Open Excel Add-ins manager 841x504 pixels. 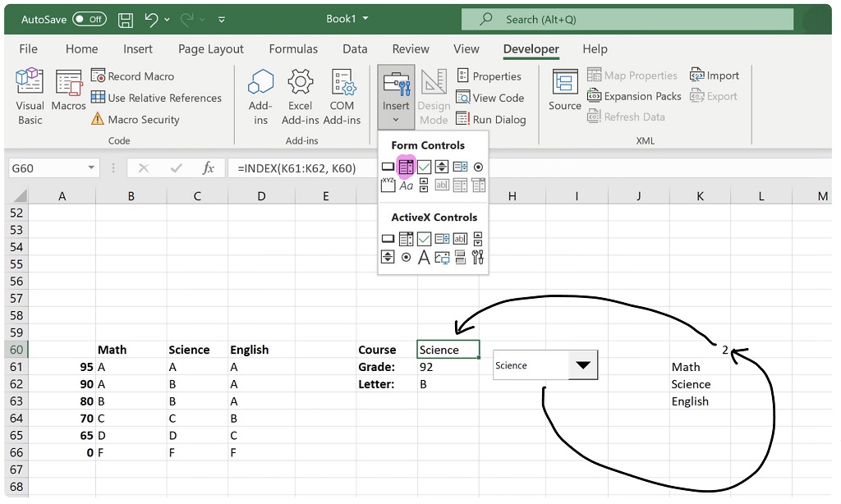click(300, 96)
